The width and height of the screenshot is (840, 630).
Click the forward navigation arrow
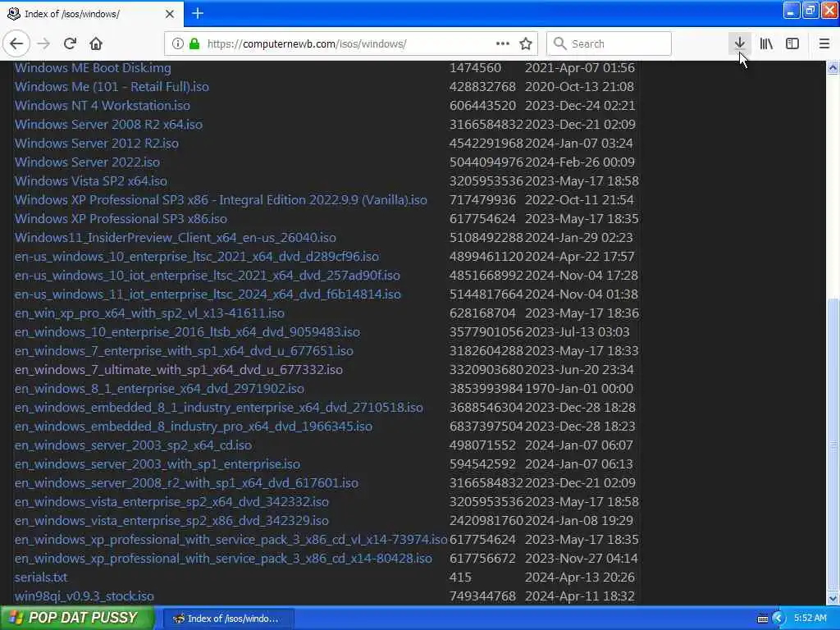(43, 43)
